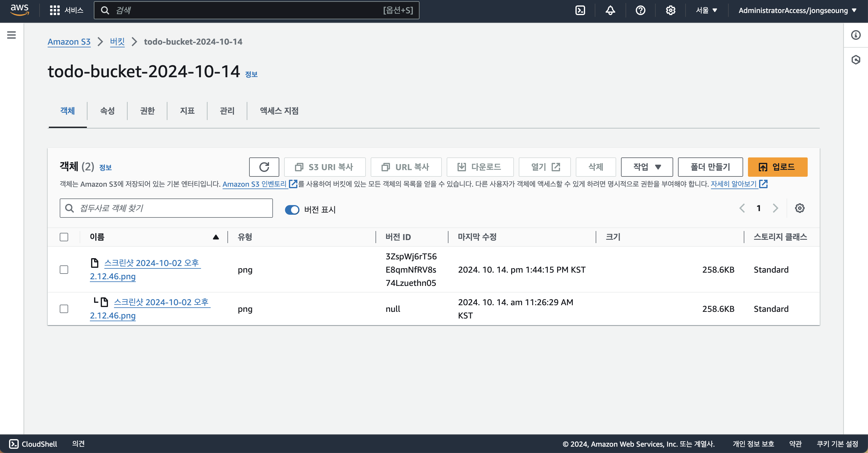Image resolution: width=868 pixels, height=453 pixels.
Task: Open table preferences gear icon
Action: tap(799, 208)
